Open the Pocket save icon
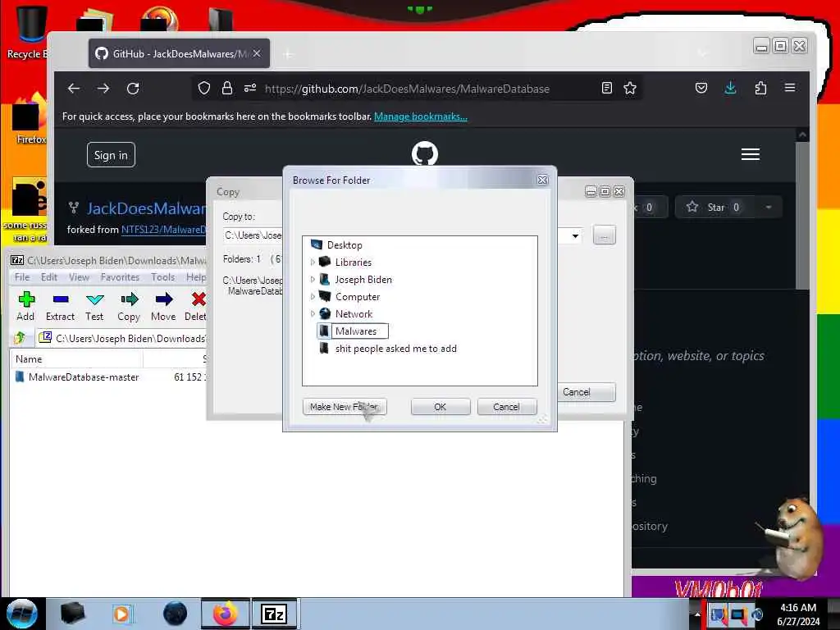This screenshot has width=840, height=630. click(x=701, y=89)
